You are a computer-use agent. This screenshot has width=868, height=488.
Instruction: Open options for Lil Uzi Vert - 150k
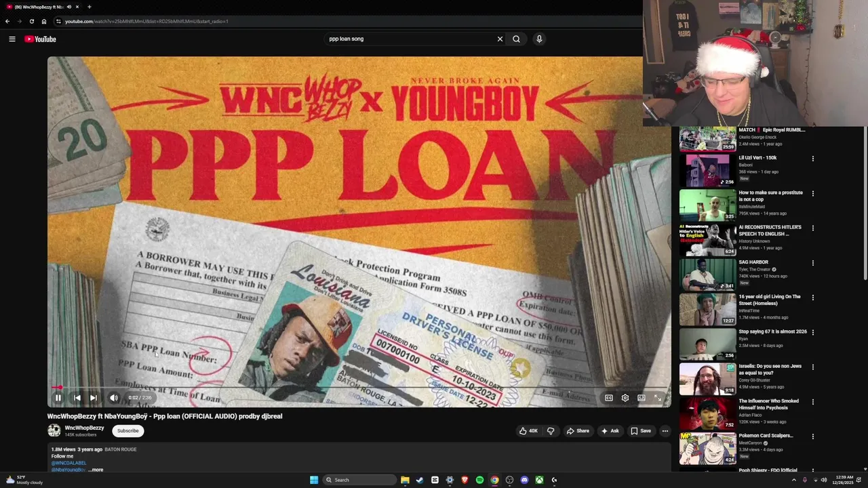(x=812, y=159)
